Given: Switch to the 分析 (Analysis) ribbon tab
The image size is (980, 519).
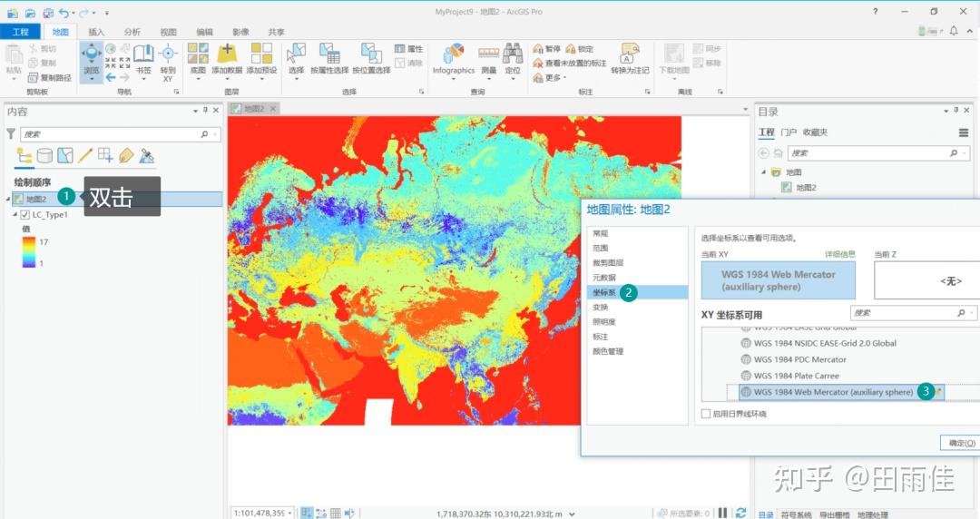Looking at the screenshot, I should click(x=132, y=32).
